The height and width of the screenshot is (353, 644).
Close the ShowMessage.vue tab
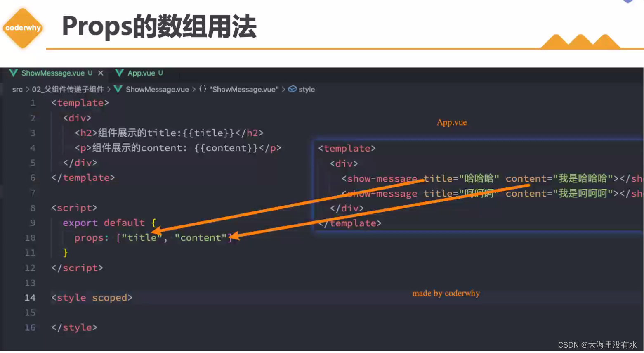click(x=101, y=73)
